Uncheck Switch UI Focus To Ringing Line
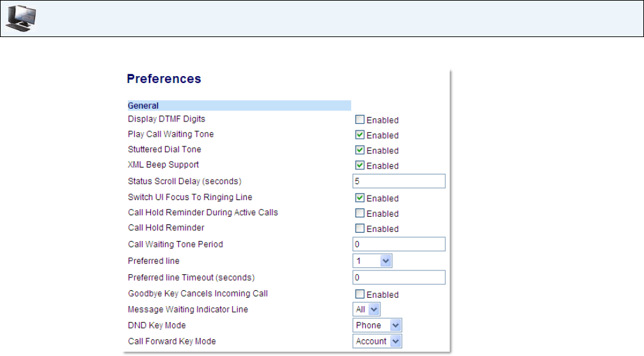 click(360, 198)
